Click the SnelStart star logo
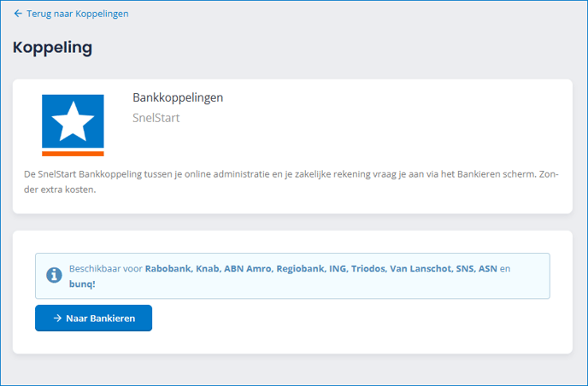 click(x=73, y=125)
